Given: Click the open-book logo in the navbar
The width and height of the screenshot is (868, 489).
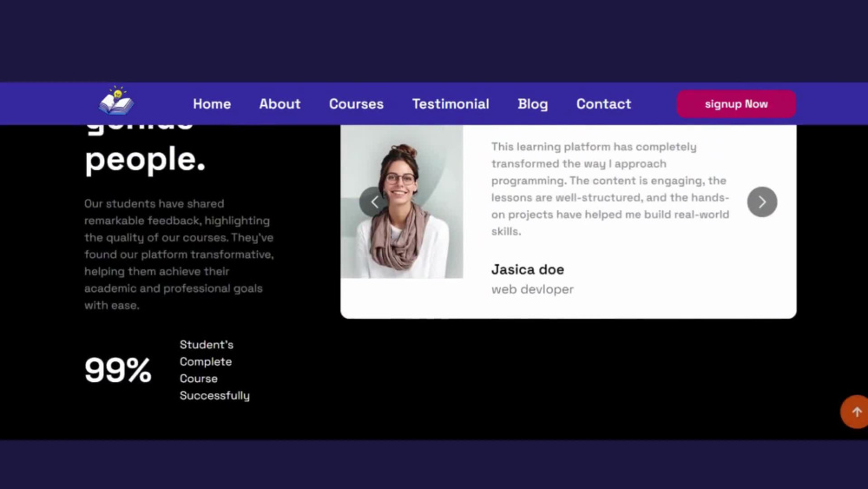Looking at the screenshot, I should tap(116, 101).
